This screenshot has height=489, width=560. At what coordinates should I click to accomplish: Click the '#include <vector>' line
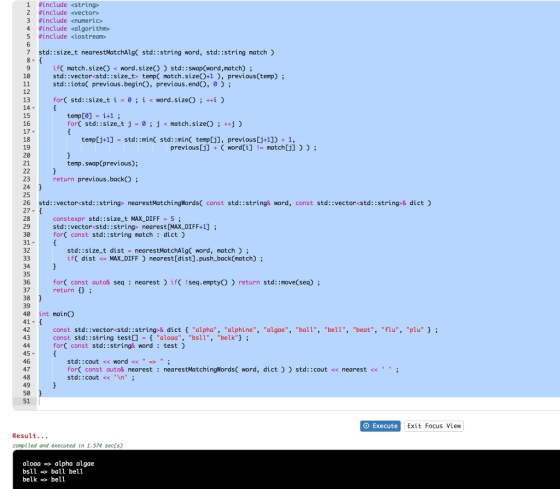point(69,13)
